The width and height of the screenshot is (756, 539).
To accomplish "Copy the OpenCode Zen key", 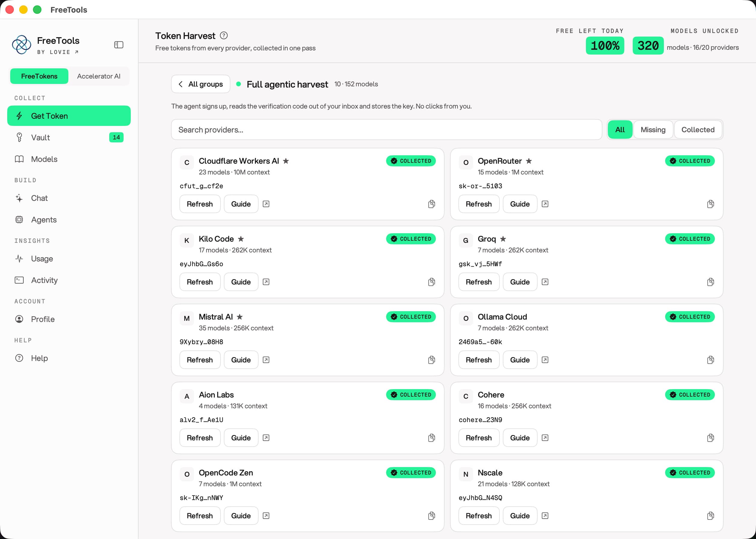I will [431, 516].
